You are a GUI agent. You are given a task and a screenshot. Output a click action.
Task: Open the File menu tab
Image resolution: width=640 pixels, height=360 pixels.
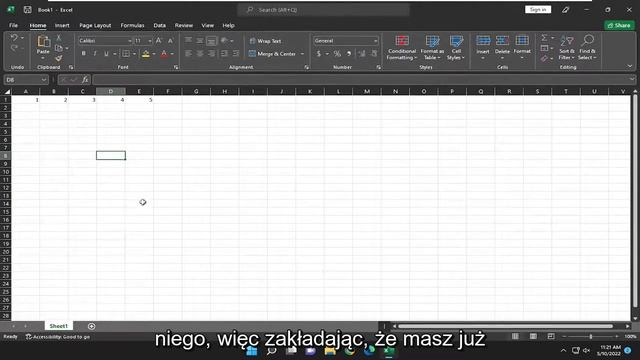pos(13,25)
